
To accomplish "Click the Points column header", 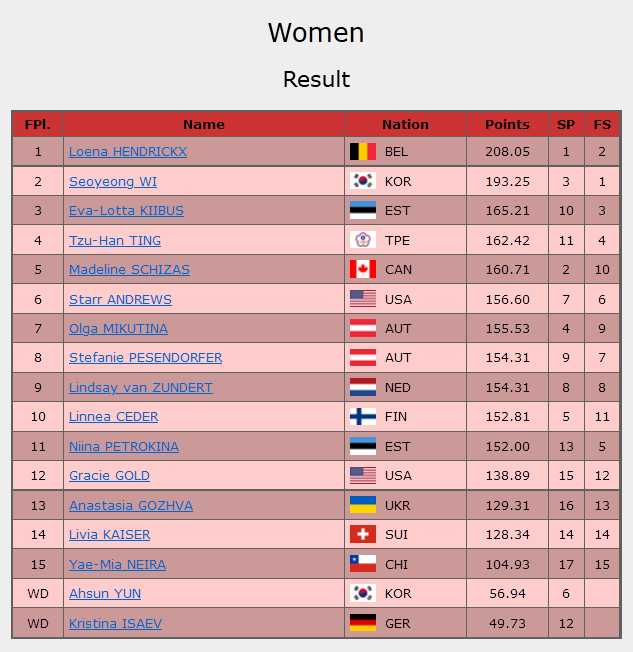I will 507,124.
